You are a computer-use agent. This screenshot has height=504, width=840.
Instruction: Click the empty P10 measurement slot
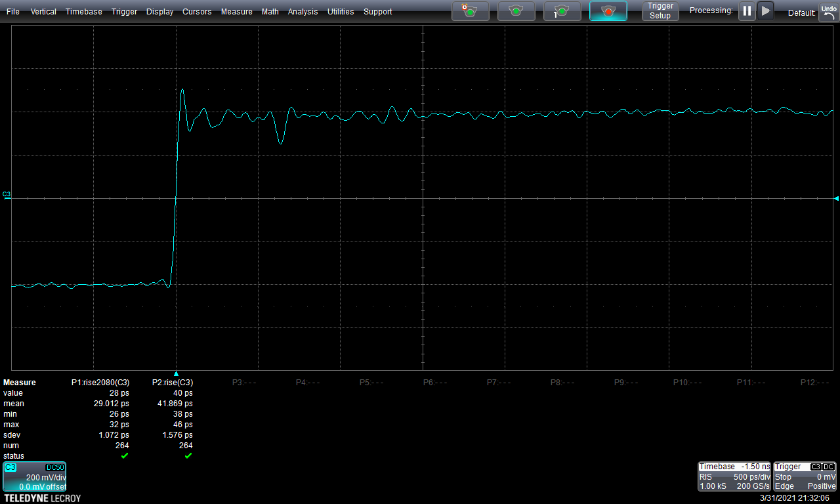tap(688, 383)
